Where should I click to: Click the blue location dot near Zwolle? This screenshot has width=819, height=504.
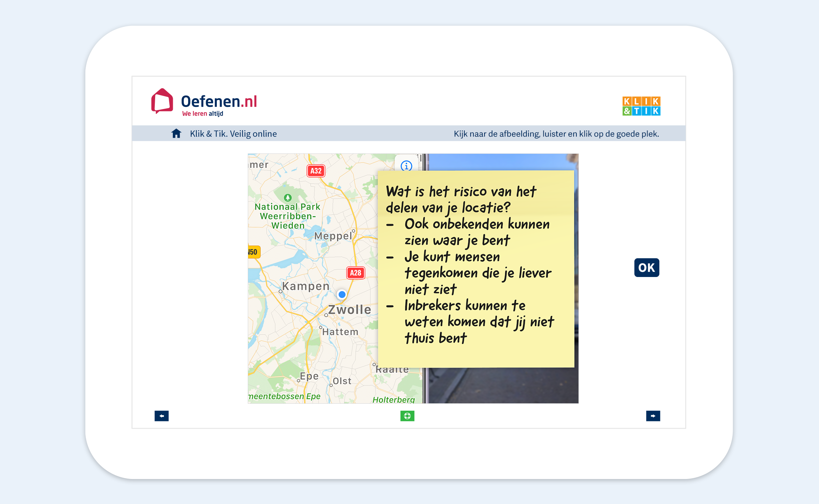pos(342,294)
